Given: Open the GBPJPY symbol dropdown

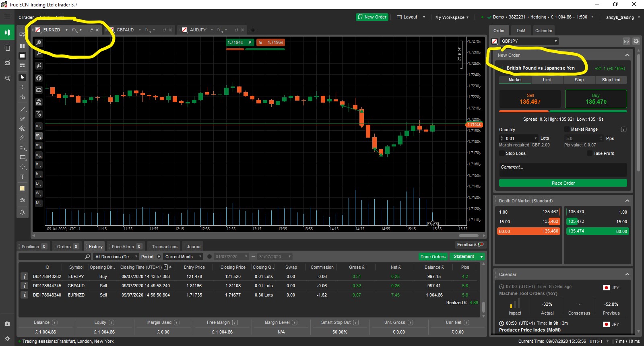Looking at the screenshot, I should point(529,41).
